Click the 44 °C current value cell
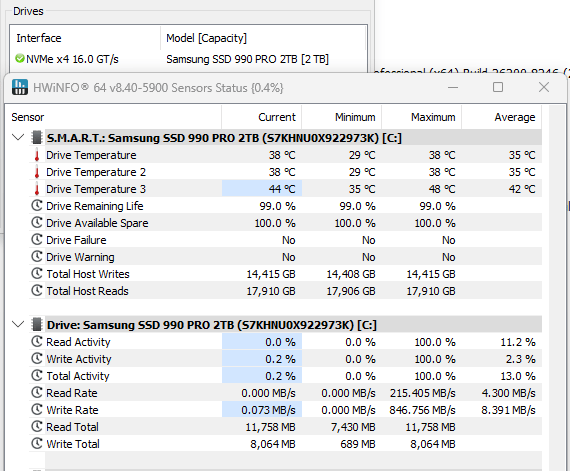Viewport: 570px width, 471px height. click(x=262, y=189)
